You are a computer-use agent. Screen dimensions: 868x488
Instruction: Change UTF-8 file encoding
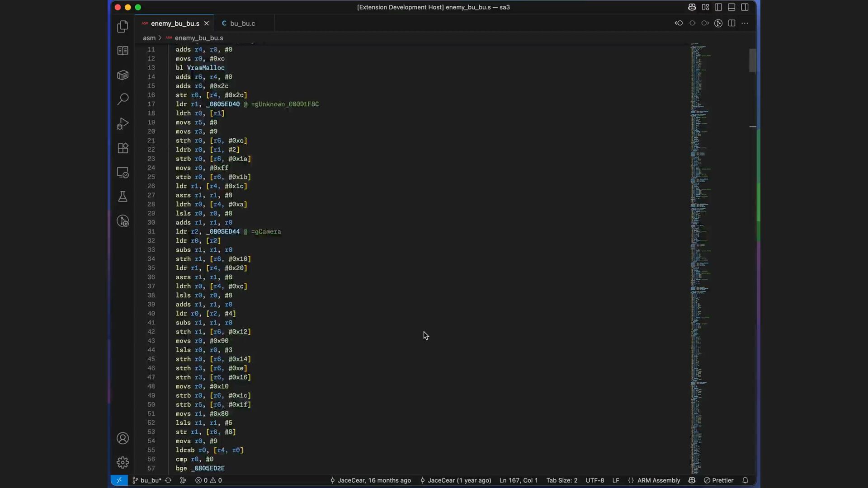click(594, 480)
